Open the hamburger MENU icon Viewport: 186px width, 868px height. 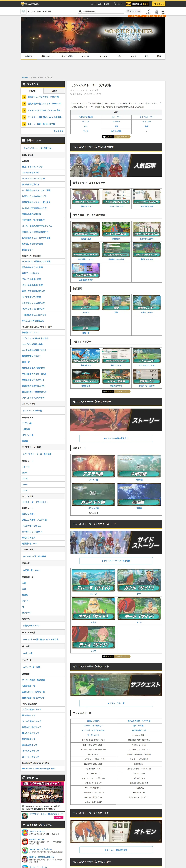pyautogui.click(x=163, y=11)
